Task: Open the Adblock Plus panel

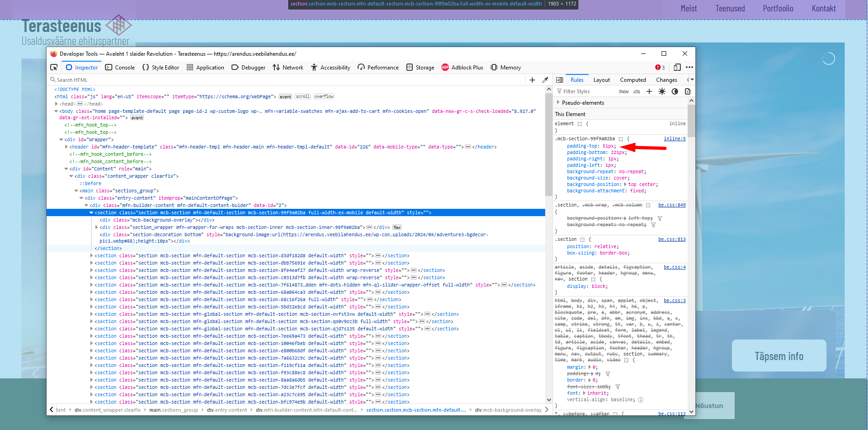Action: [x=462, y=67]
